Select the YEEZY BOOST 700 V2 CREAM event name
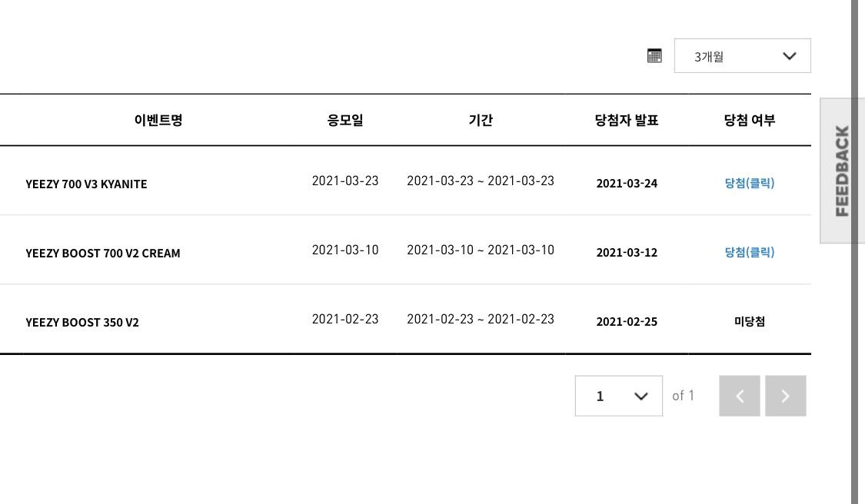 [x=103, y=253]
